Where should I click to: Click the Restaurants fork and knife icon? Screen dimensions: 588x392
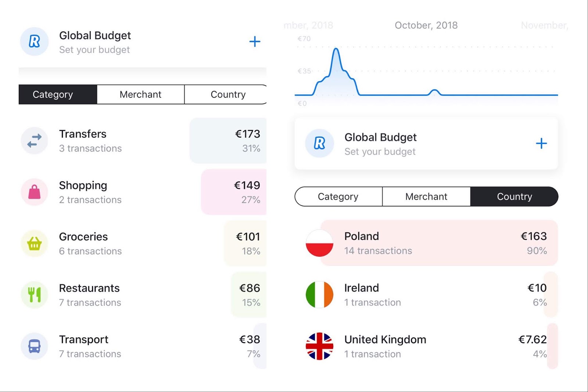[x=34, y=295]
